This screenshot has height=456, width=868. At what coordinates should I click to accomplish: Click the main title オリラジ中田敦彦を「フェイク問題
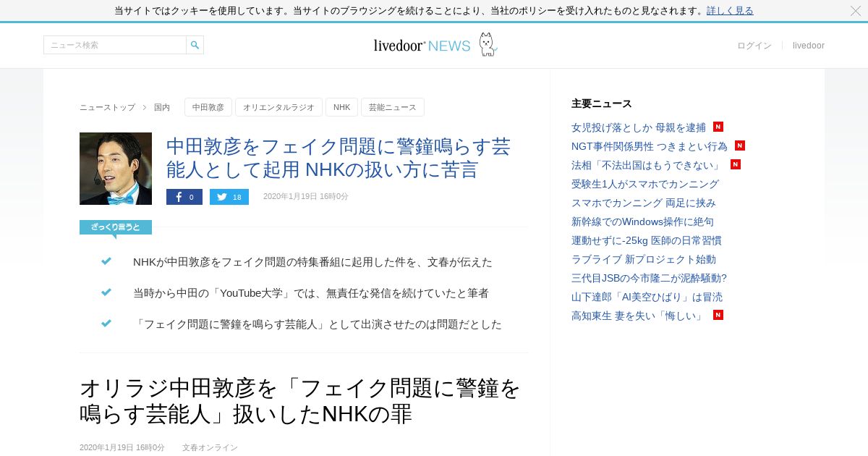(300, 401)
